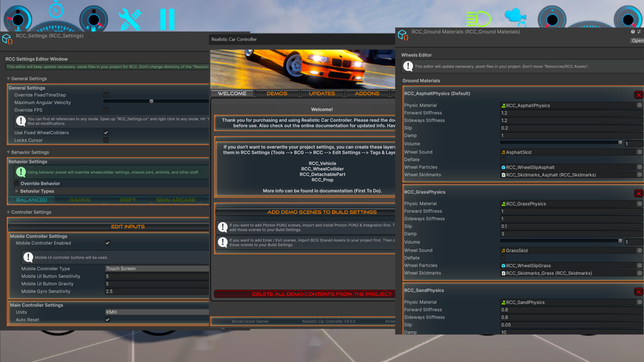This screenshot has width=644, height=362.
Task: Open the ADDONS tab
Action: click(x=367, y=93)
